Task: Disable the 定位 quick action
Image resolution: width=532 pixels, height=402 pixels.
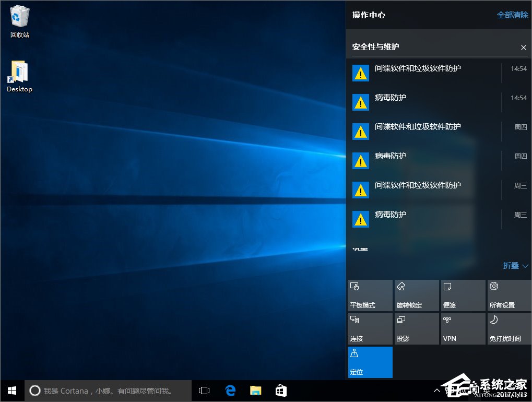Action: click(370, 362)
